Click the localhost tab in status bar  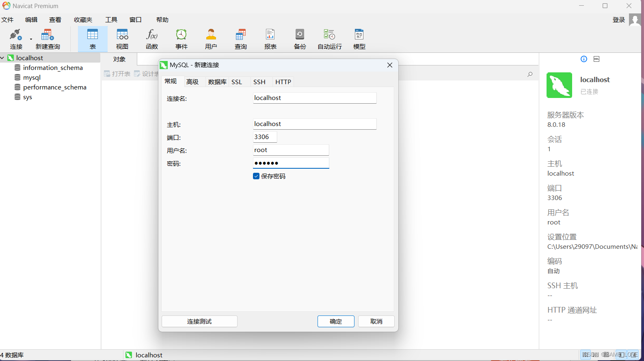point(144,355)
